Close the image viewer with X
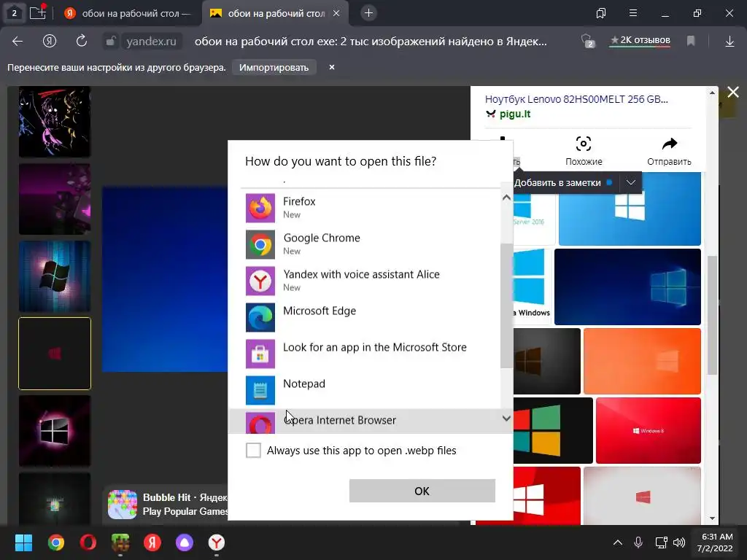 733,92
